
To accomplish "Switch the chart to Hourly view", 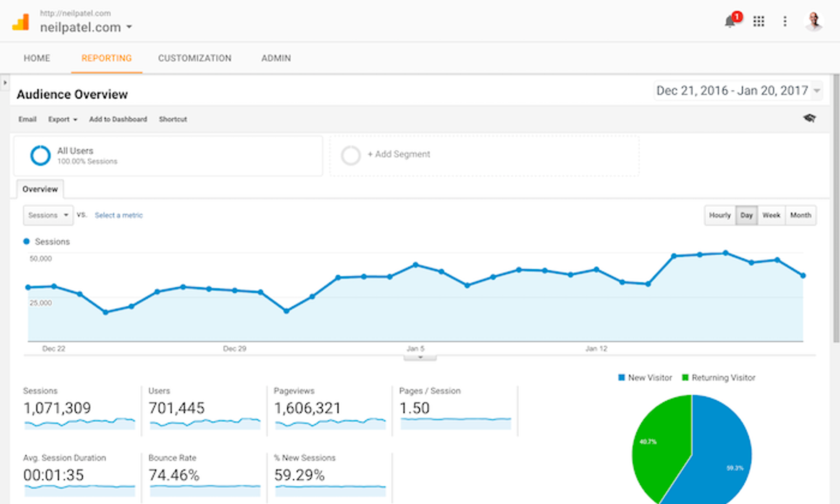I will click(720, 215).
